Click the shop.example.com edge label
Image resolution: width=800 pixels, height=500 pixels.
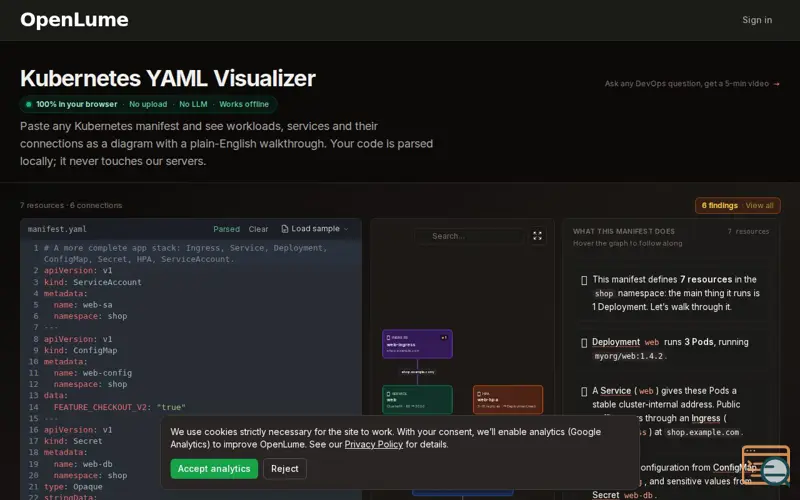pyautogui.click(x=418, y=372)
